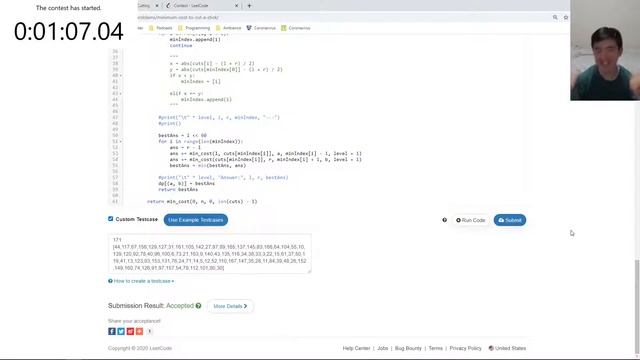Share acceptance via the orange plus icon

point(140,331)
